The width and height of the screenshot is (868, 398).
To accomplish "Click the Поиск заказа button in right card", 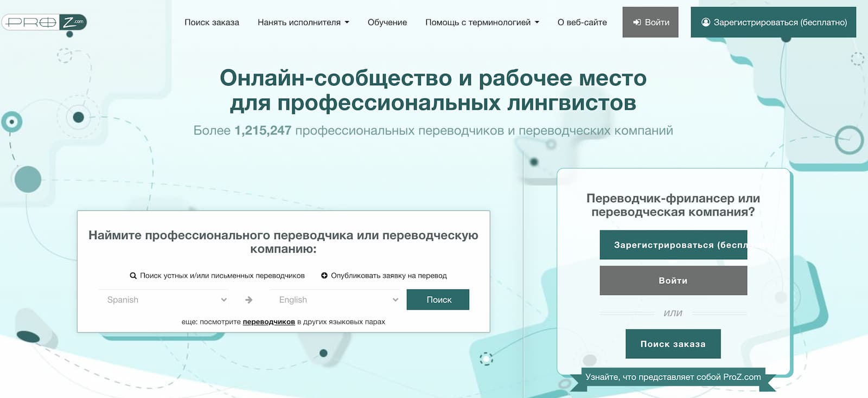I will click(673, 344).
